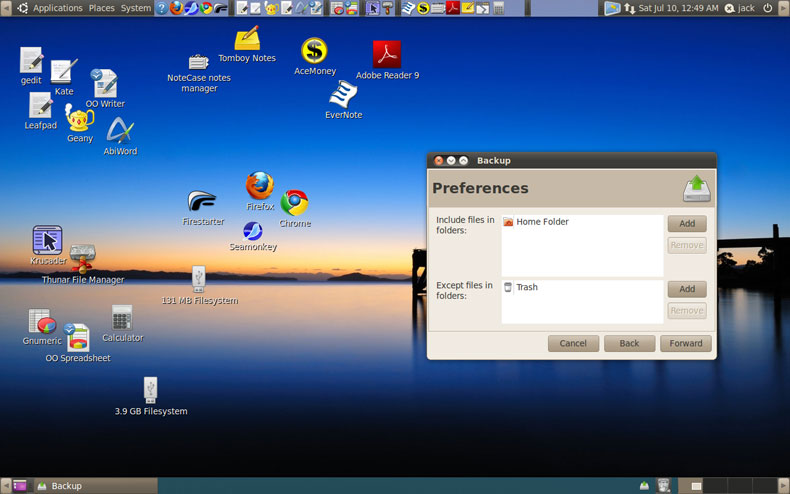This screenshot has height=494, width=790.
Task: Click the Tomboy Notes launcher in top panel
Action: 468,8
